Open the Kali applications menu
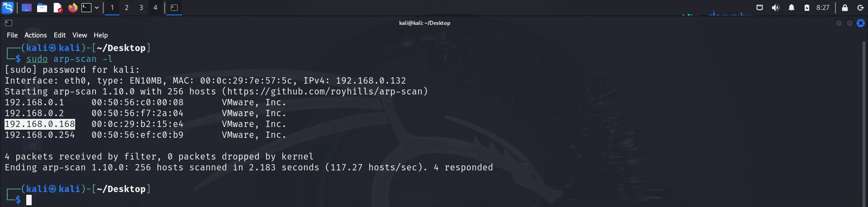The image size is (868, 207). tap(8, 8)
